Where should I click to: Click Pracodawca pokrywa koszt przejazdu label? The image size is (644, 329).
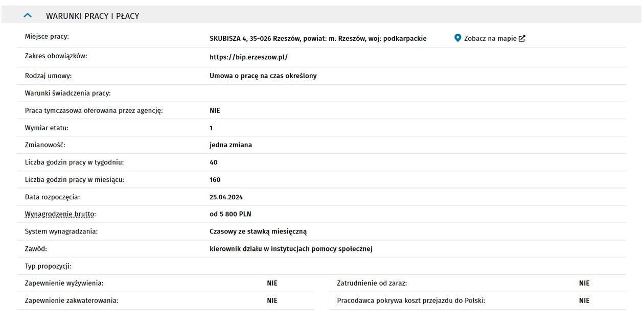(411, 300)
